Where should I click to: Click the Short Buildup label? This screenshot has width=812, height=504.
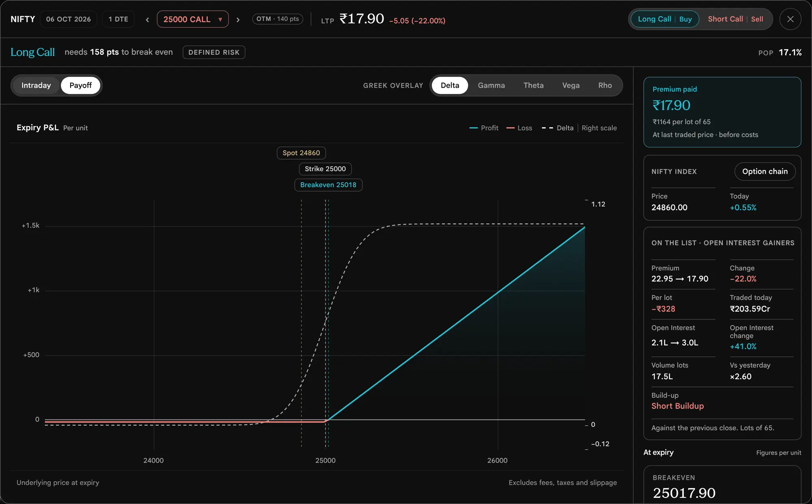pyautogui.click(x=678, y=406)
